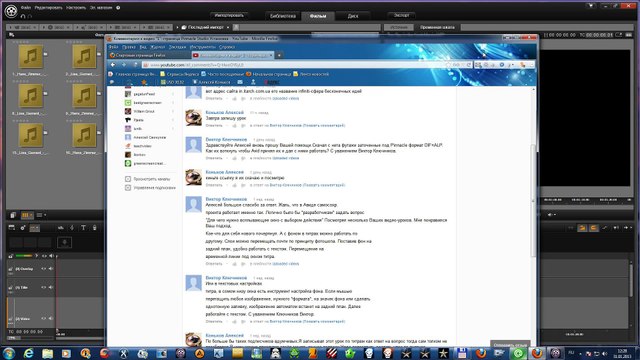
Task: Open the Журнал menu in Firefox
Action: tap(157, 47)
